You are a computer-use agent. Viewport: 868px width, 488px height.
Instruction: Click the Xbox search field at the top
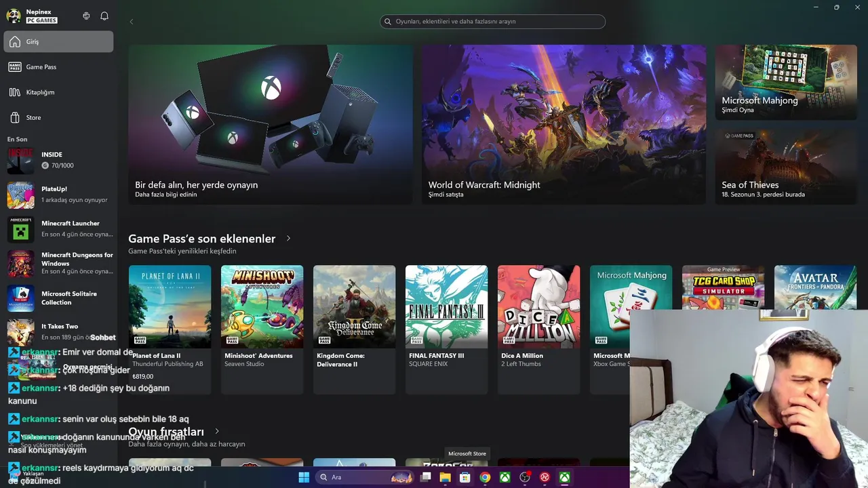[492, 22]
